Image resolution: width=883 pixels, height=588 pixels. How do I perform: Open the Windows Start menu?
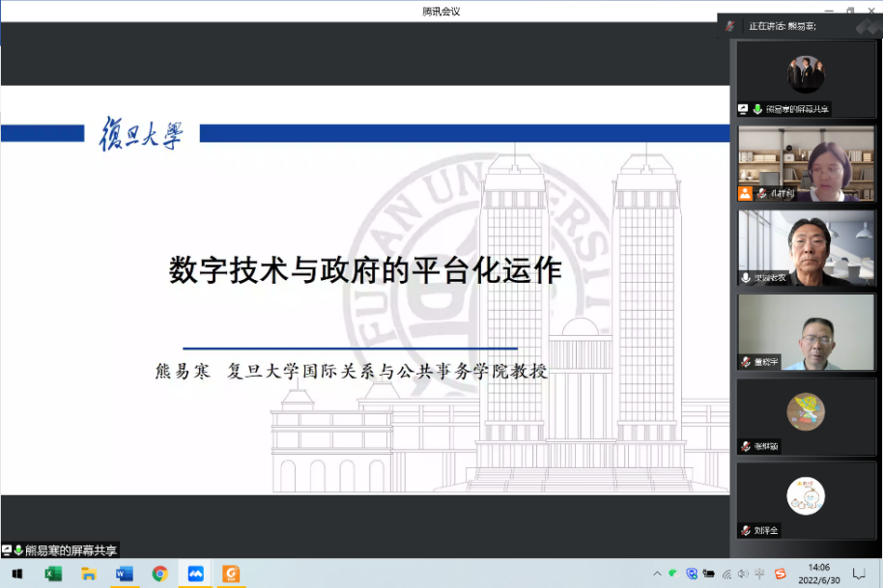[16, 574]
